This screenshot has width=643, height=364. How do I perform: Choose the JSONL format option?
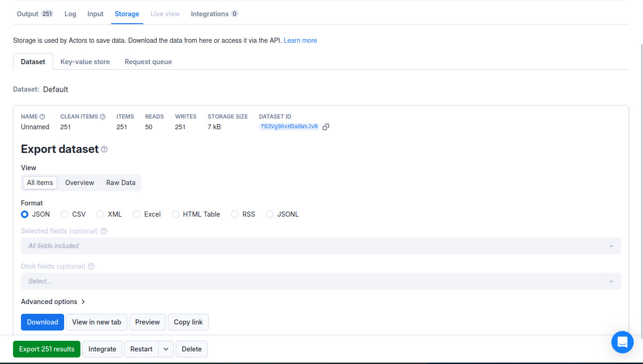coord(270,214)
